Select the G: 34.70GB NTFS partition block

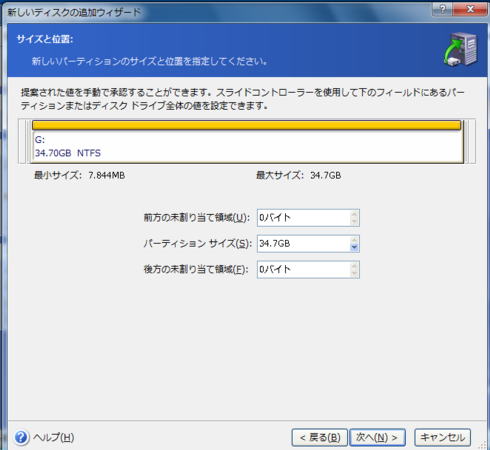[247, 147]
